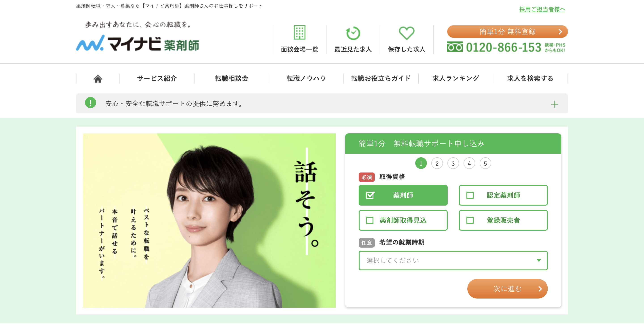
Task: Open the 希望の就業時期 dropdown
Action: point(453,260)
